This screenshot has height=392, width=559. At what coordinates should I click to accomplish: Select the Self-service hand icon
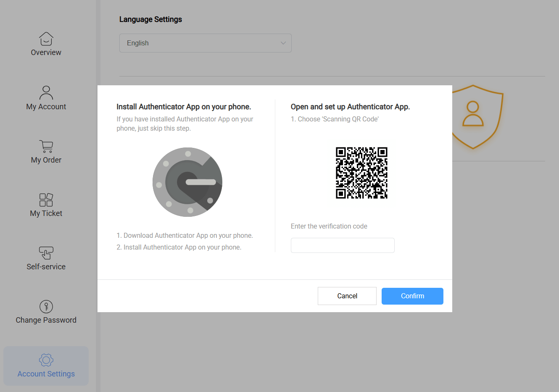click(46, 253)
